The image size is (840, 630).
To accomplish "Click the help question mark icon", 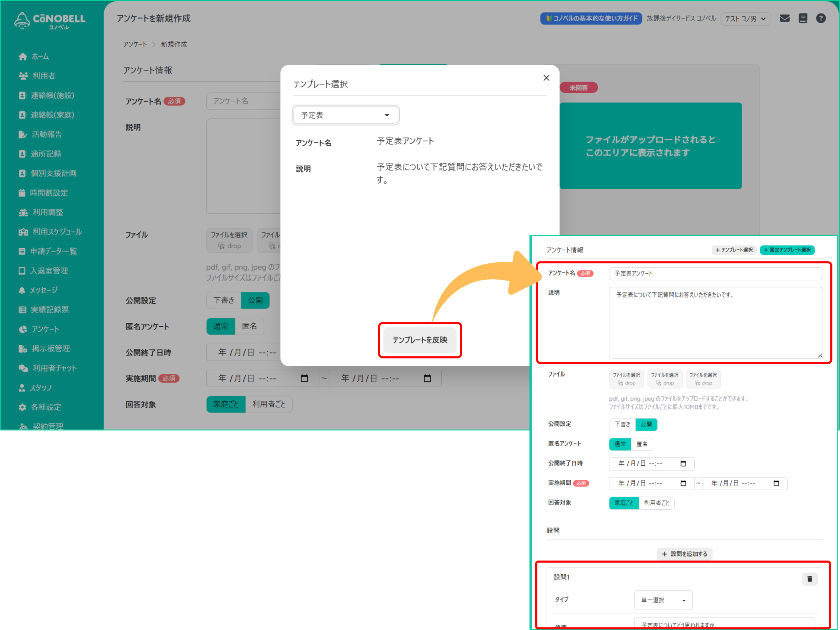I will pos(821,18).
